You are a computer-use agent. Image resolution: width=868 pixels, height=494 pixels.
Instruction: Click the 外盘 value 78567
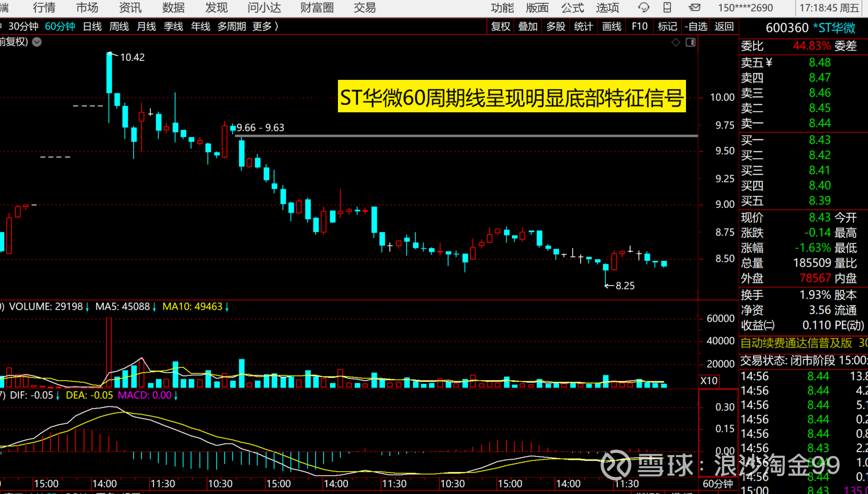pyautogui.click(x=815, y=278)
